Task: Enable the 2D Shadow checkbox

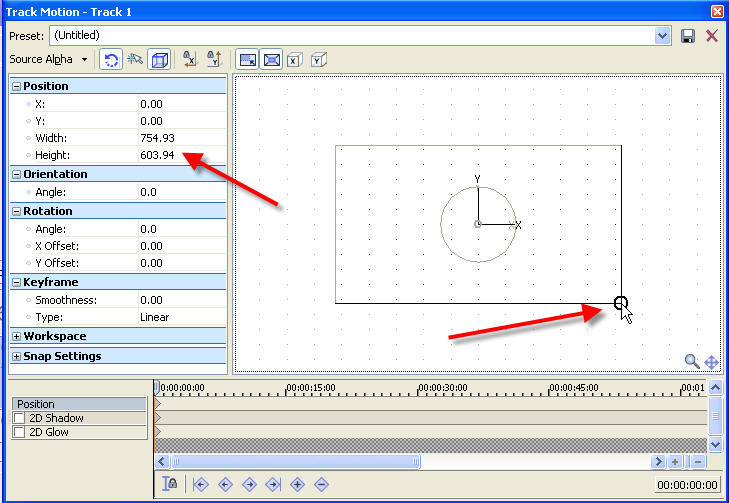Action: 19,418
